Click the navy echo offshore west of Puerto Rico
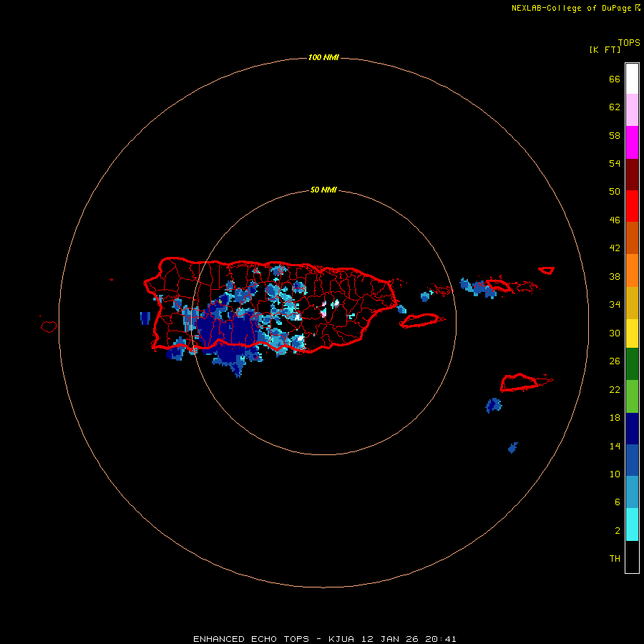Image resolution: width=644 pixels, height=644 pixels. click(145, 318)
